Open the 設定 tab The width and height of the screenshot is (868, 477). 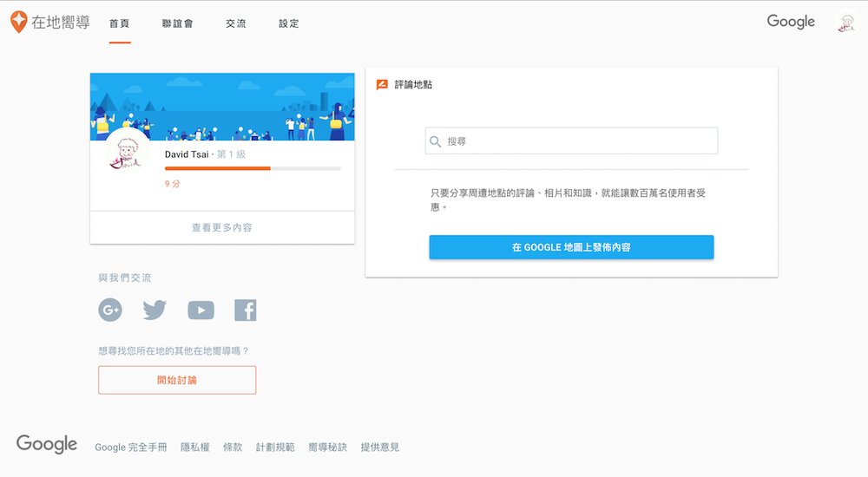tap(289, 23)
